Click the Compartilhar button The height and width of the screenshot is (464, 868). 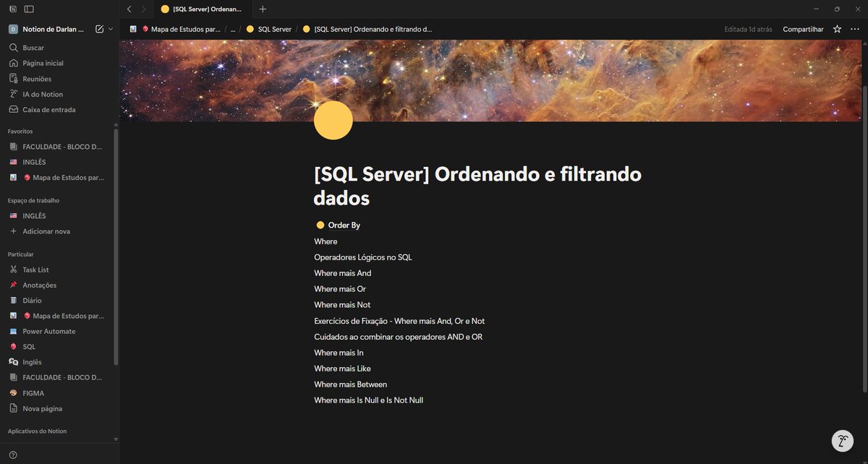coord(803,29)
